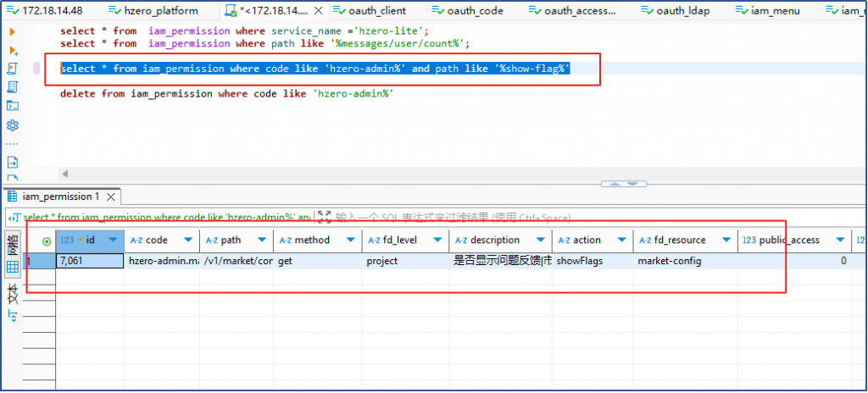The image size is (868, 393).
Task: Execute SQL in new tab icon
Action: 13,50
